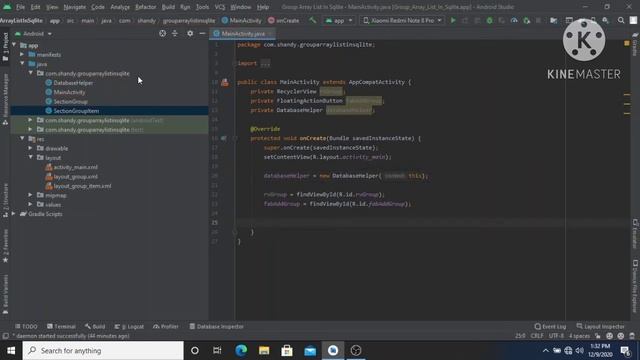Open activity_main.xml layout file
The image size is (640, 360).
click(76, 167)
